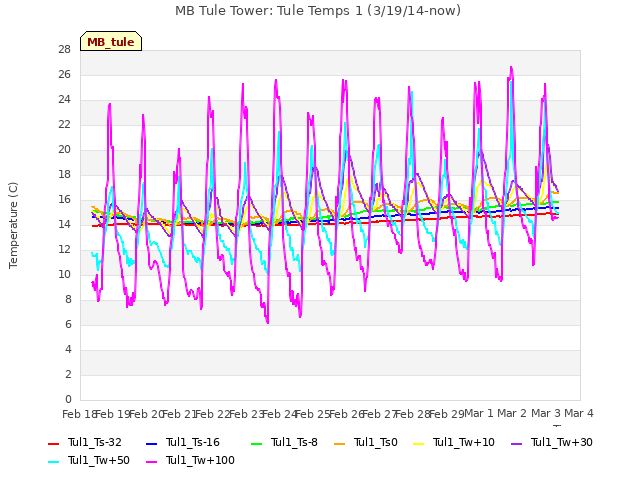
Task: Select the Tul1_Ts0 legend label
Action: [x=376, y=442]
